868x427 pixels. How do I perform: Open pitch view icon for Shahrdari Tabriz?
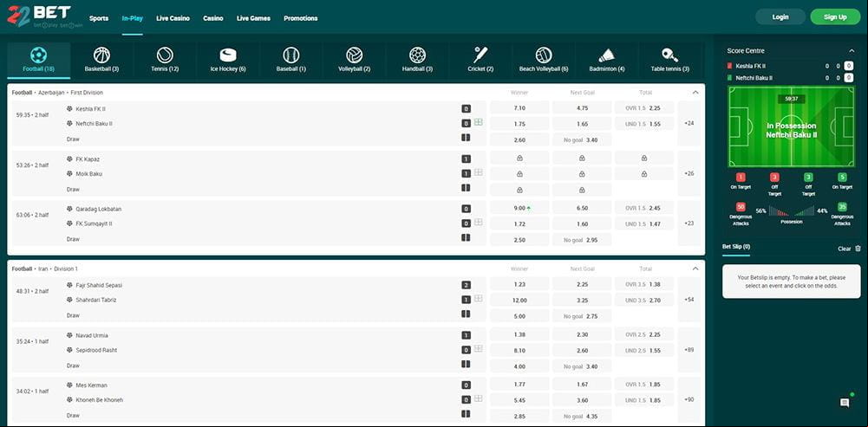click(479, 299)
